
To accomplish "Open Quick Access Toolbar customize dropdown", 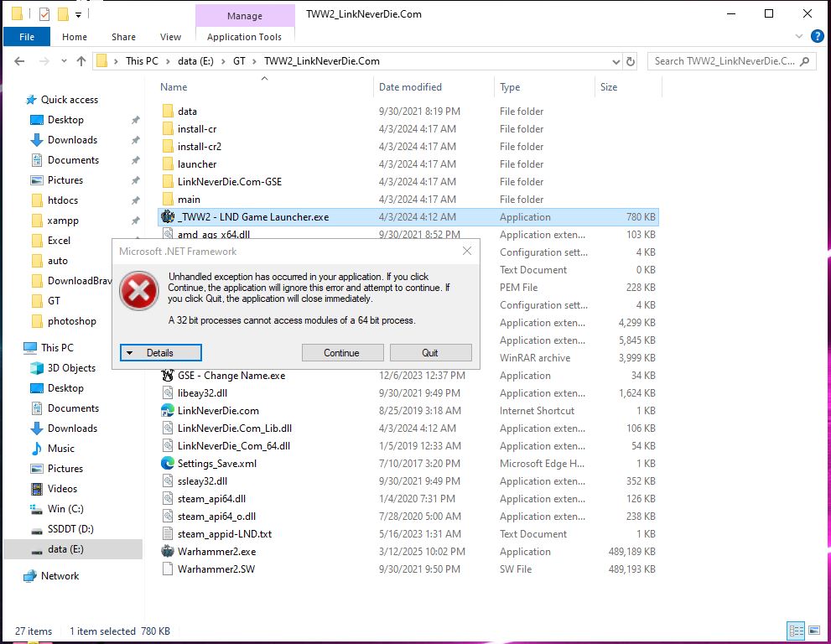I will point(78,15).
